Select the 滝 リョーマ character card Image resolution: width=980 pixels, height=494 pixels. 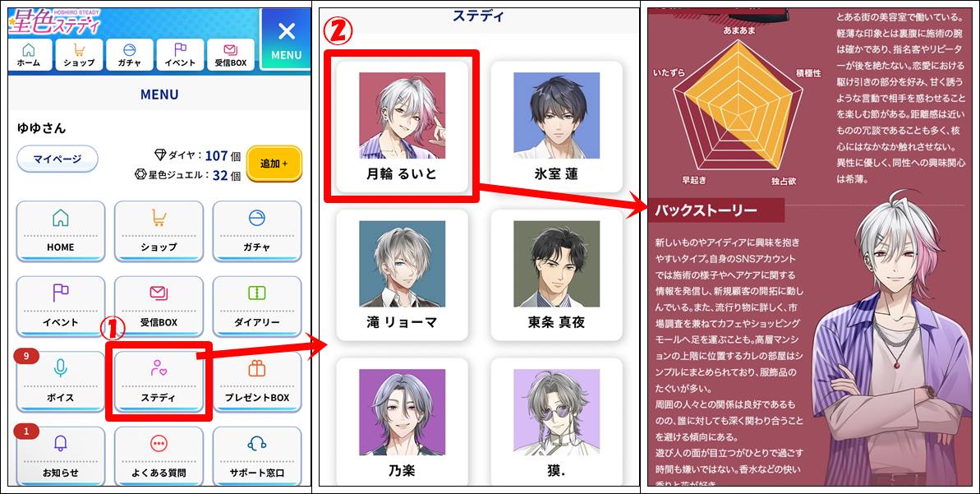(402, 275)
